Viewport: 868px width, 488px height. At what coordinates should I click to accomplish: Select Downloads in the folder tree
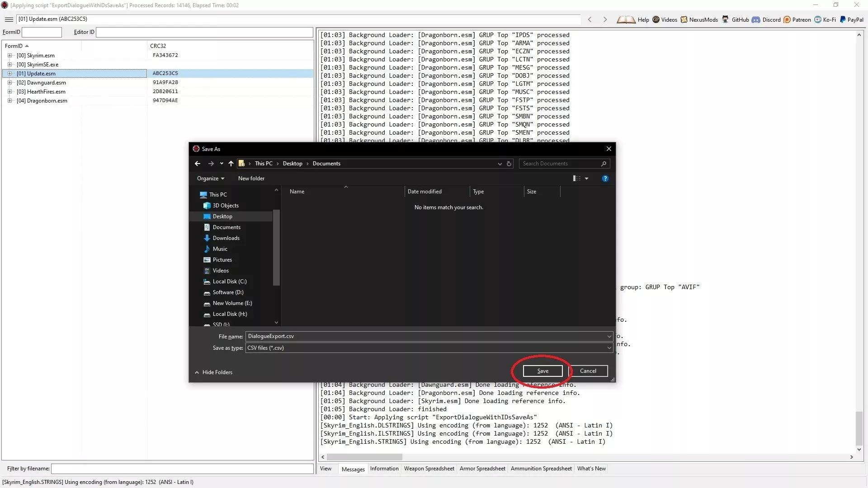coord(226,238)
